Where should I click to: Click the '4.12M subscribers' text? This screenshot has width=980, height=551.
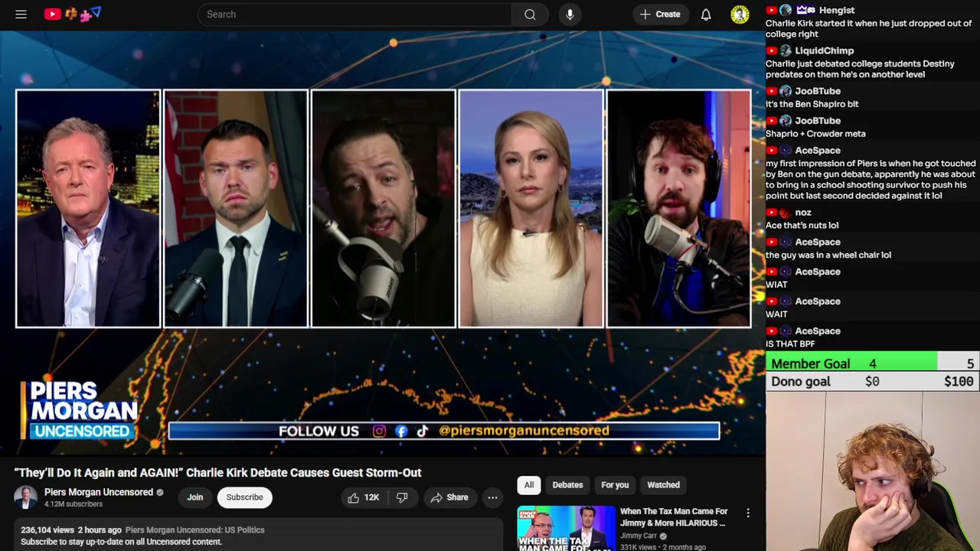point(73,504)
